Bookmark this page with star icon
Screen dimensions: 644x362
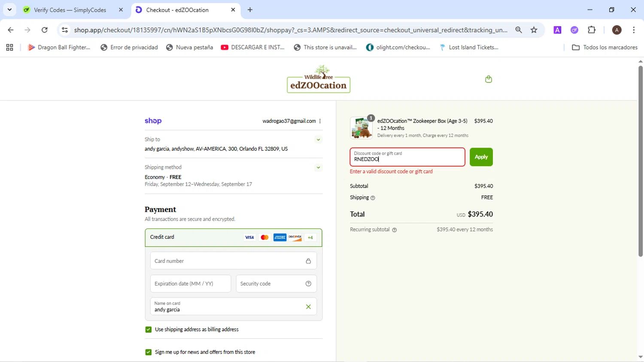[534, 30]
